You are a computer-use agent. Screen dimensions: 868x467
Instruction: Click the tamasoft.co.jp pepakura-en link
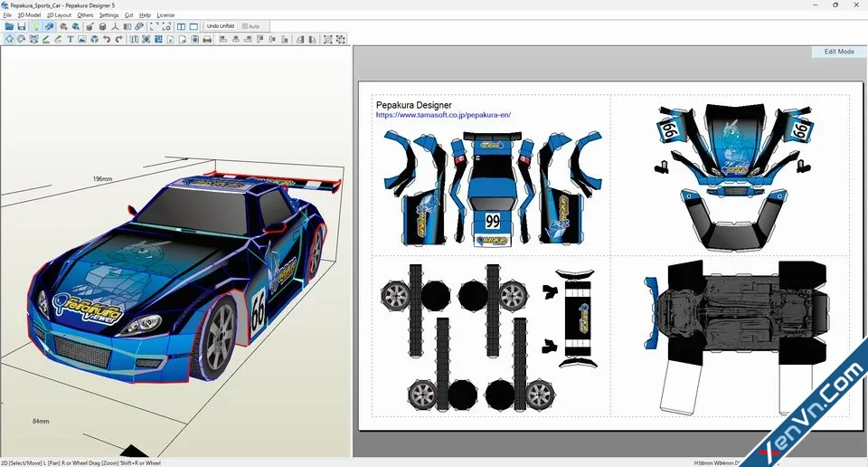click(443, 115)
